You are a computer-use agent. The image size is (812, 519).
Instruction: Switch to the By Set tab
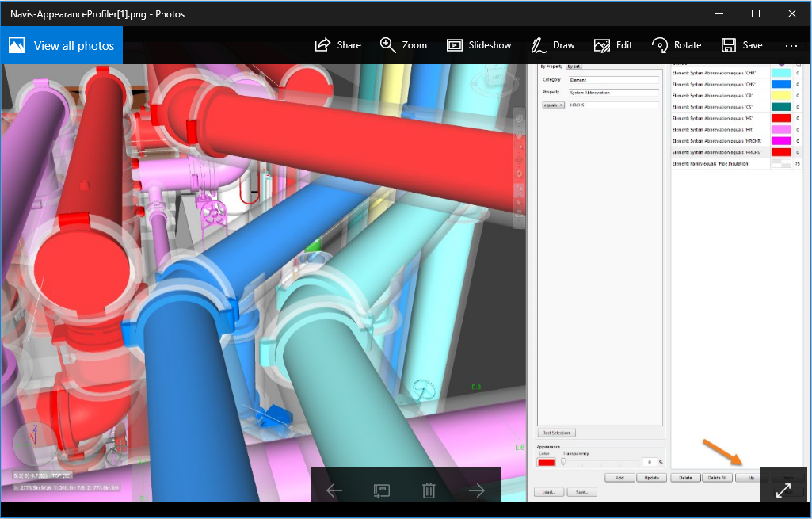(574, 67)
